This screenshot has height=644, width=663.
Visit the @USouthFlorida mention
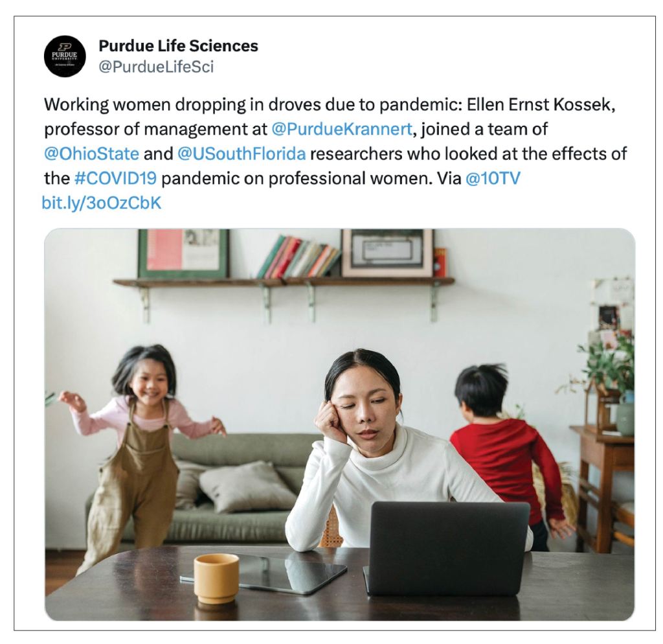242,154
